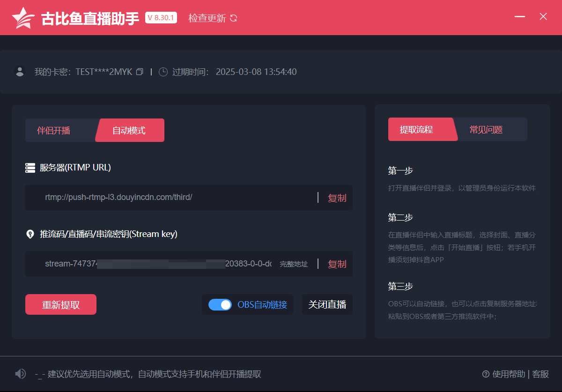Click the version label V 8.30.1

(x=161, y=18)
